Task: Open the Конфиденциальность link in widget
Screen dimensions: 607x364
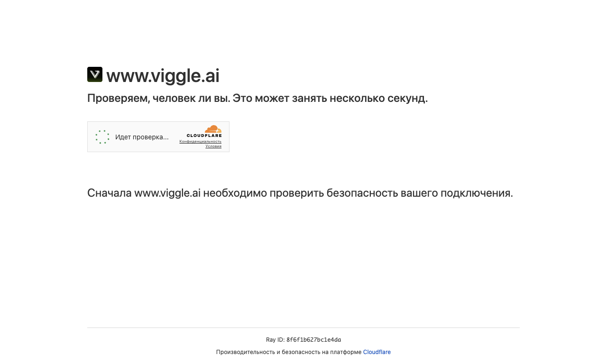Action: pos(200,141)
